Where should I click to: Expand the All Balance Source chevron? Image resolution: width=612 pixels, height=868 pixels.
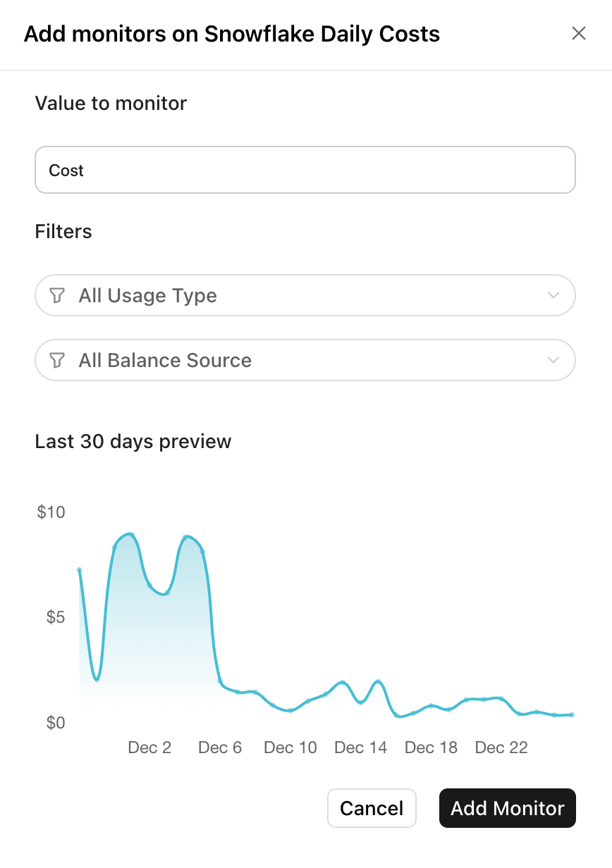coord(553,361)
